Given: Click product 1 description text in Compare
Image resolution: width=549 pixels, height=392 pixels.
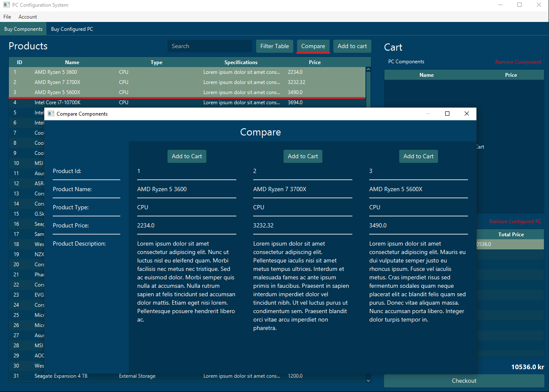Looking at the screenshot, I should tap(186, 281).
